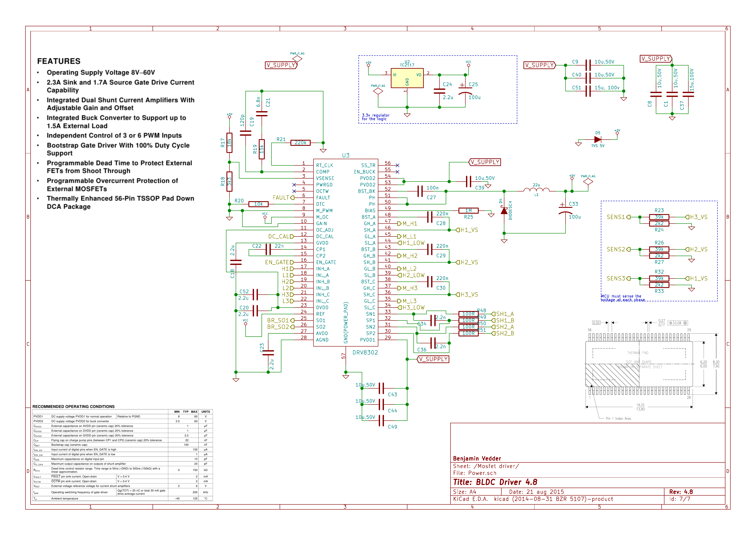Click the DRV8302 part value text
The height and width of the screenshot is (535, 756).
pyautogui.click(x=365, y=353)
